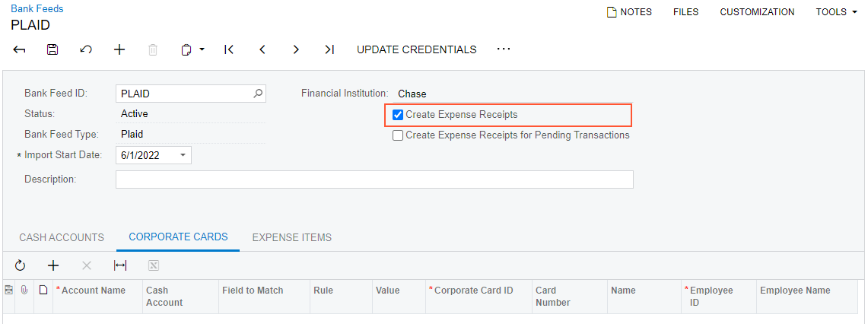Add a new bank feed record
Viewport: 868px width, 324px height.
(119, 49)
